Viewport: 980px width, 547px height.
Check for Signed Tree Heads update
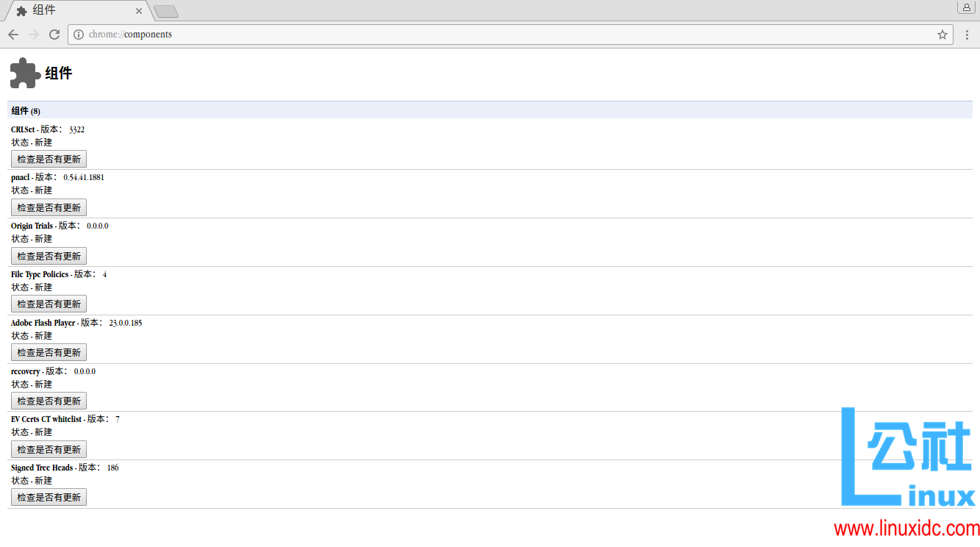49,497
